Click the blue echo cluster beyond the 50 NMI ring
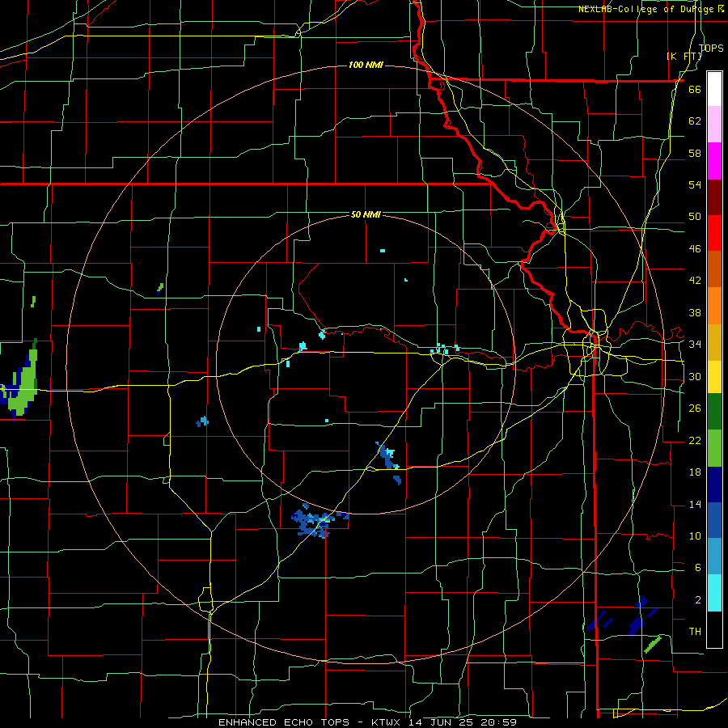This screenshot has height=728, width=728. (319, 520)
